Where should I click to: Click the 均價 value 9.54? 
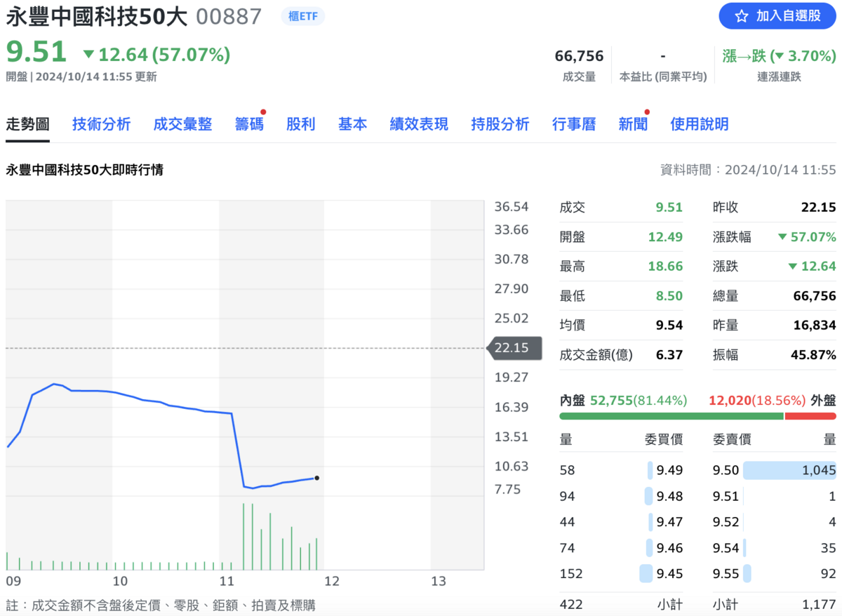[x=669, y=326]
